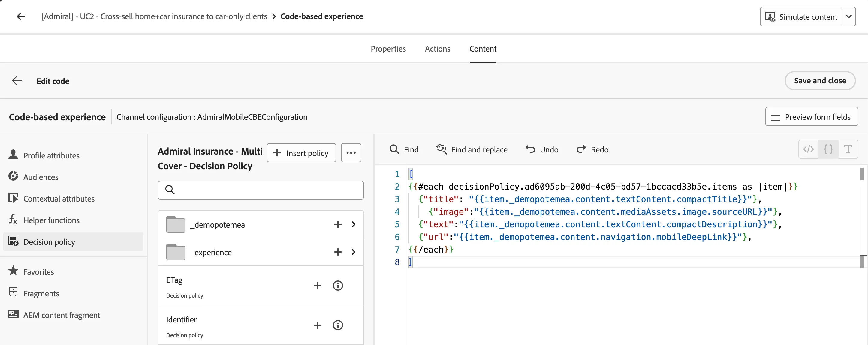
Task: Undo last code edit
Action: (542, 149)
